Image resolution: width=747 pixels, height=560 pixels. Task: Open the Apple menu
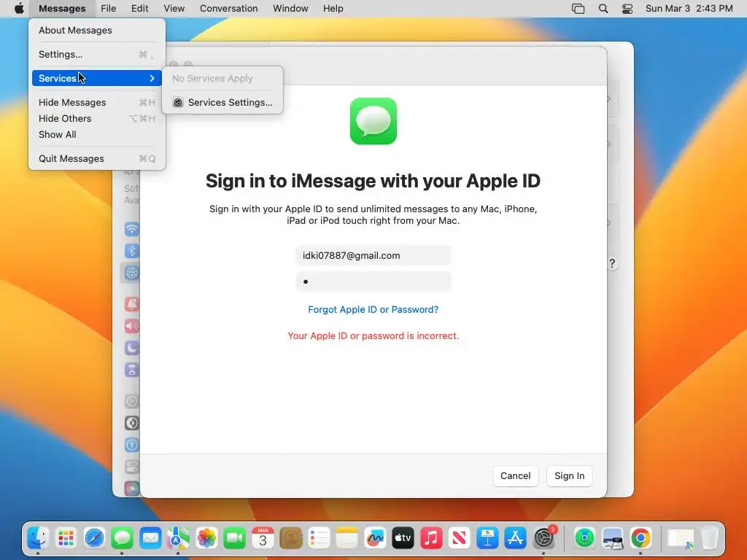pos(19,9)
